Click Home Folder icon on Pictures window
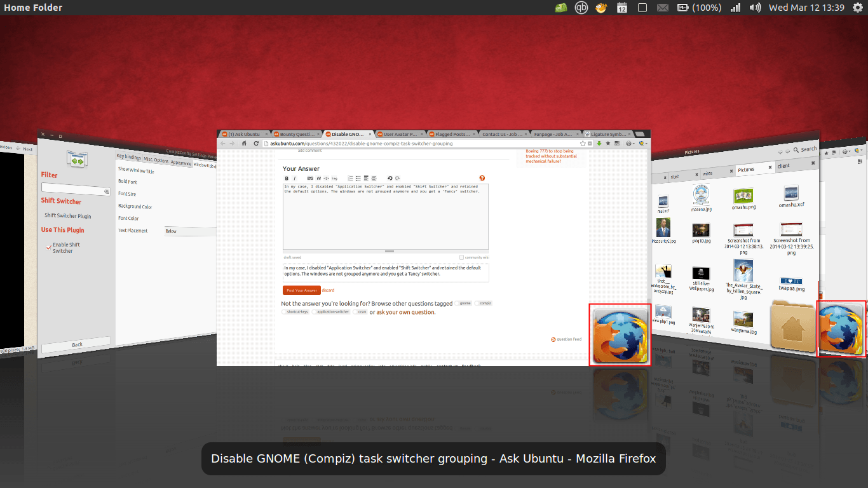The height and width of the screenshot is (488, 868). [792, 325]
